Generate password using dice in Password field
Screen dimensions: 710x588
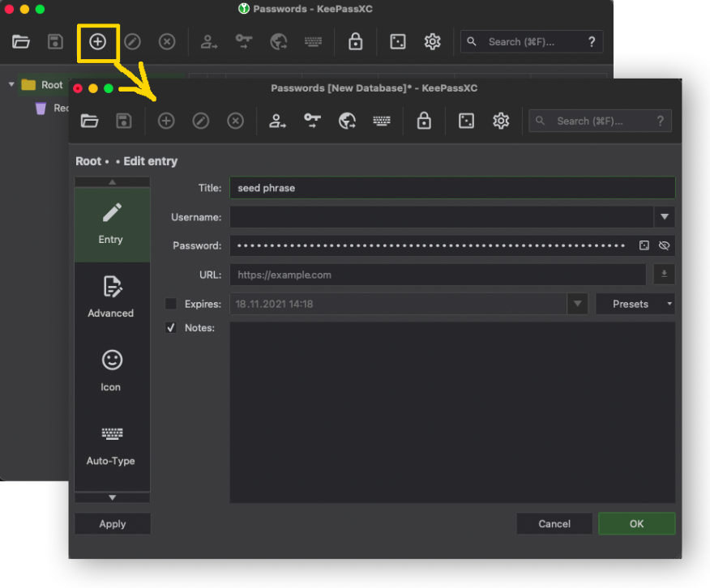644,245
